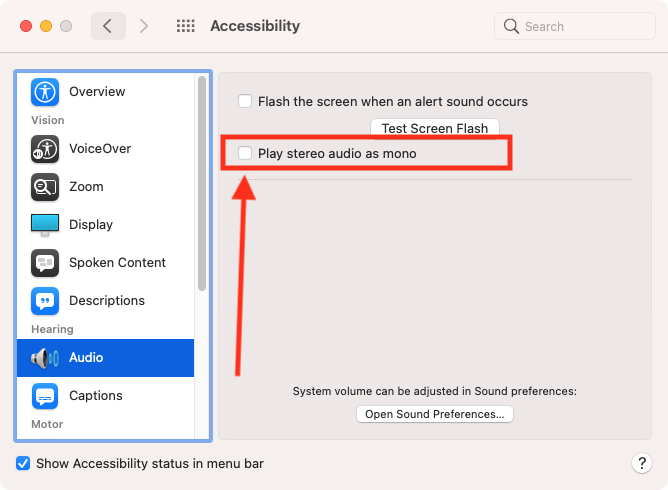This screenshot has width=668, height=490.
Task: Click the Overview accessibility icon
Action: [45, 92]
